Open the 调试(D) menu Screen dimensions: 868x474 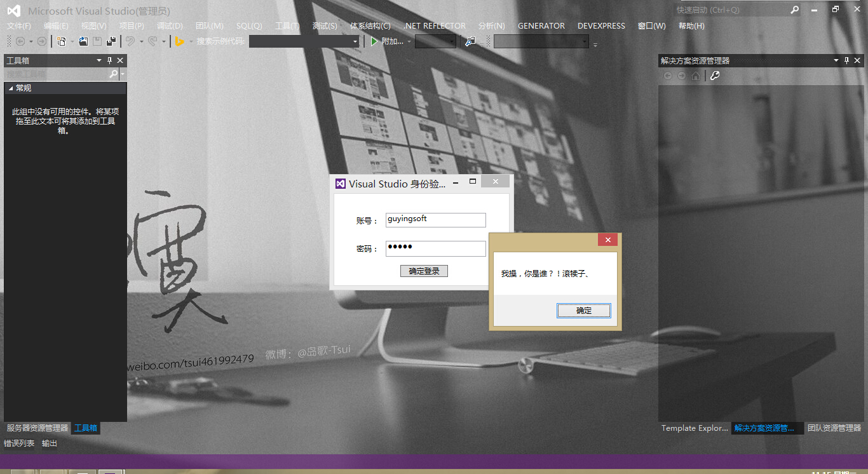click(170, 26)
